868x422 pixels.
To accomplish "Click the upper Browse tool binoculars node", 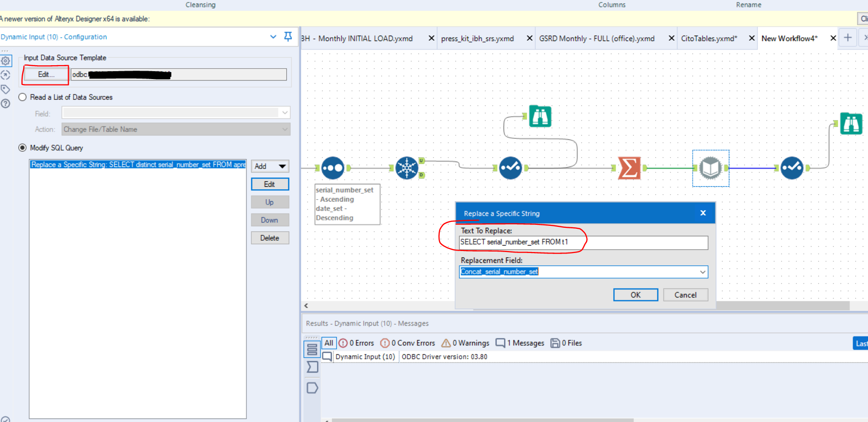I will 540,117.
